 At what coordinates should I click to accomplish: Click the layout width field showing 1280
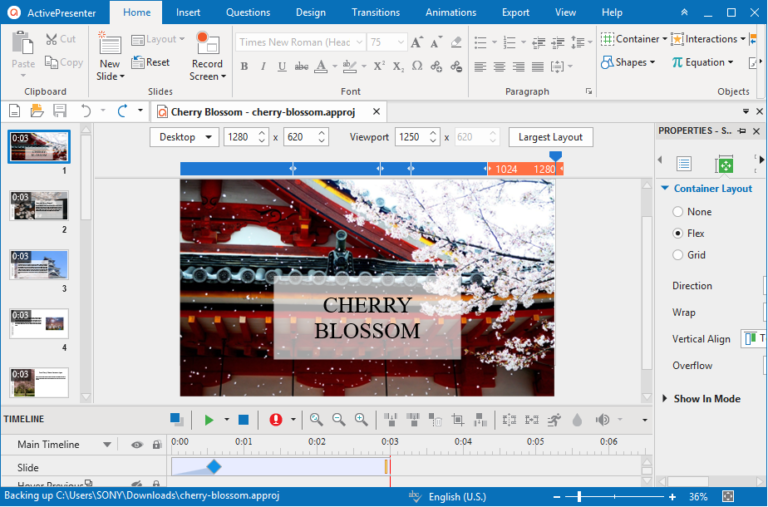[x=240, y=137]
